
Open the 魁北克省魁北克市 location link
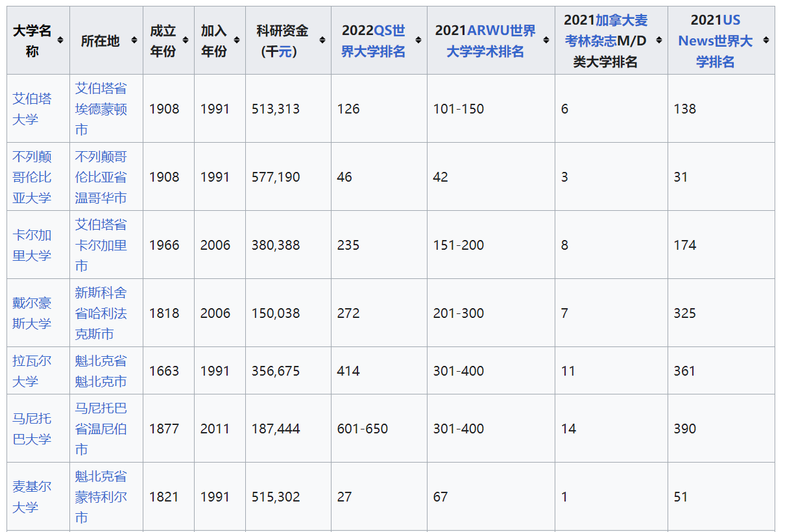click(x=101, y=371)
